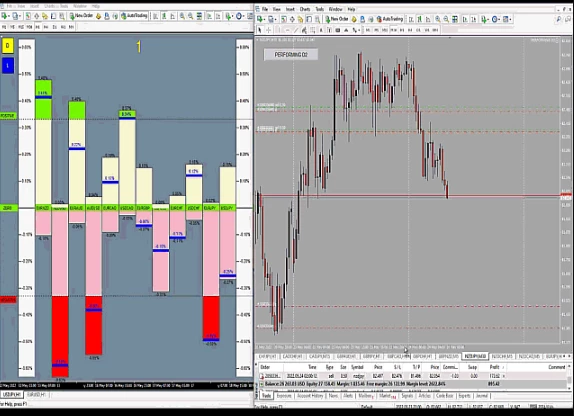574x416 pixels.
Task: Click the New Order button in right window
Action: point(337,19)
